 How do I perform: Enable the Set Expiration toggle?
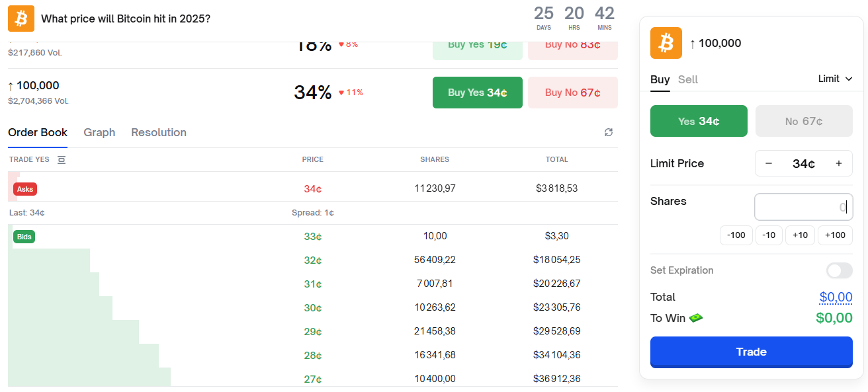coord(838,270)
